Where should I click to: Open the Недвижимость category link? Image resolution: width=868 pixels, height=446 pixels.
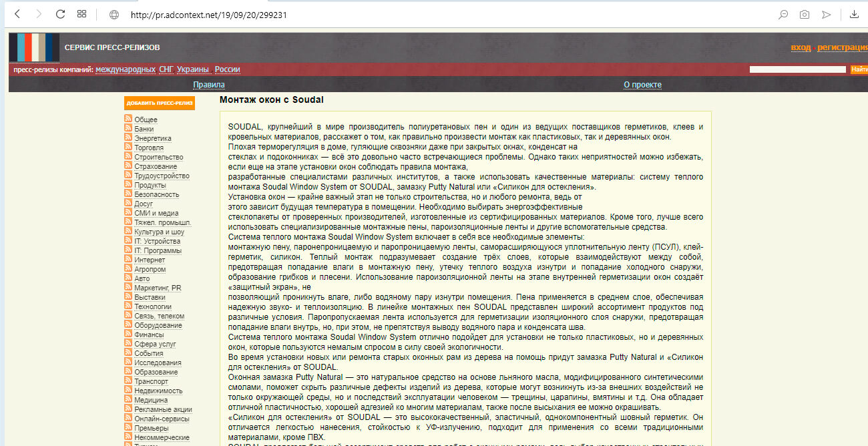pyautogui.click(x=158, y=391)
